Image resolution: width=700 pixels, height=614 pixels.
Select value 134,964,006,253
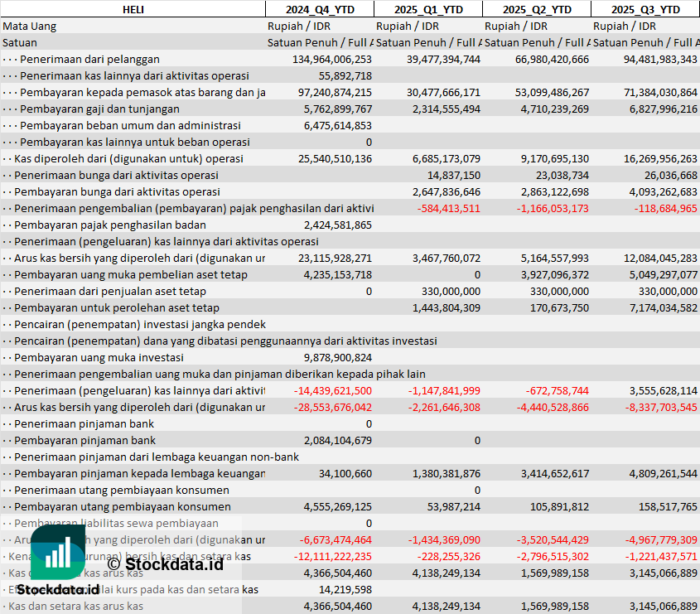click(331, 59)
